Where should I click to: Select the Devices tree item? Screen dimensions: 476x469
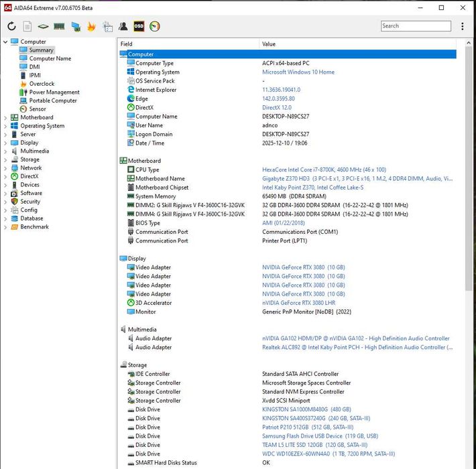click(x=29, y=185)
